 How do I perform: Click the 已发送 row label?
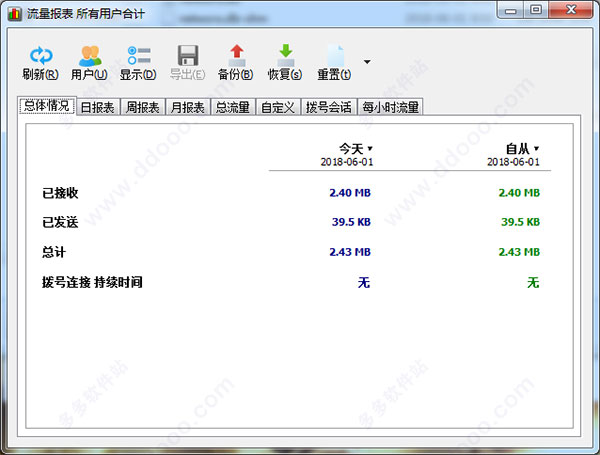(60, 222)
